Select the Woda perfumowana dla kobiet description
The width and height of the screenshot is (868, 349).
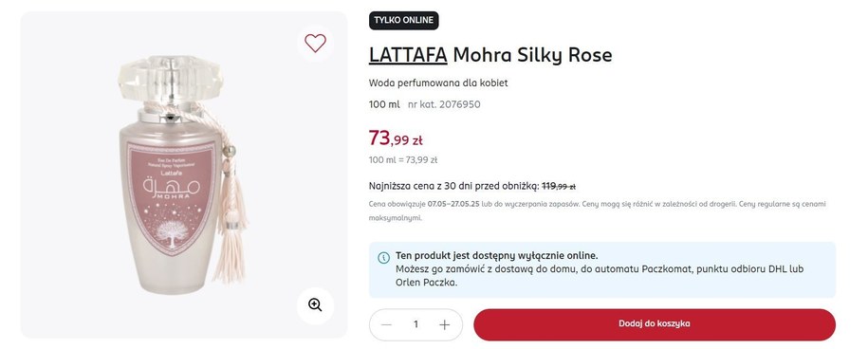[x=438, y=83]
